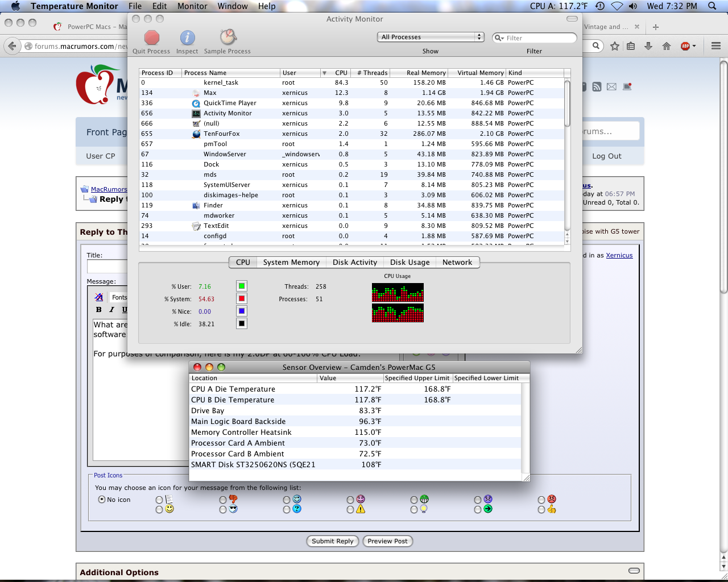Viewport: 728px width, 582px height.
Task: Select the 'No icon' radio button
Action: pos(102,500)
